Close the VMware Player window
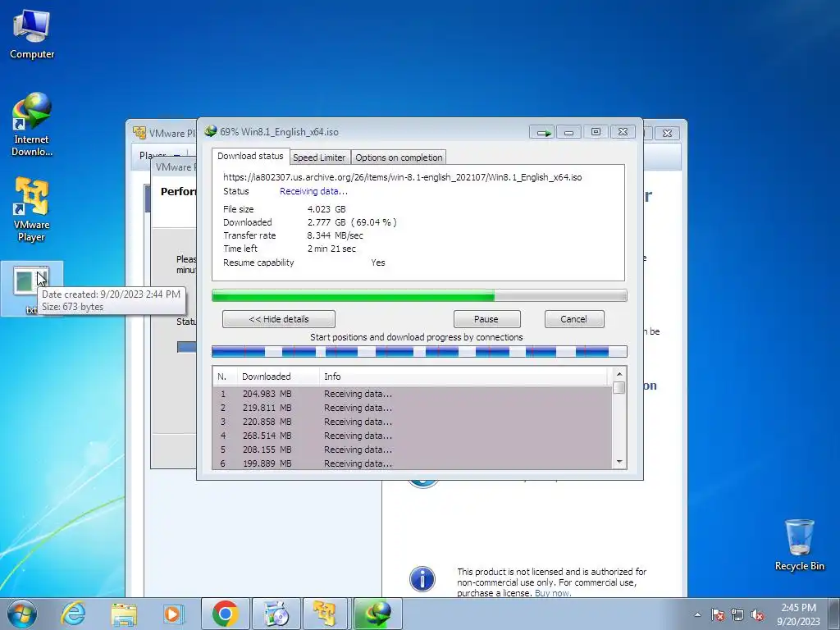The height and width of the screenshot is (630, 840). (668, 133)
